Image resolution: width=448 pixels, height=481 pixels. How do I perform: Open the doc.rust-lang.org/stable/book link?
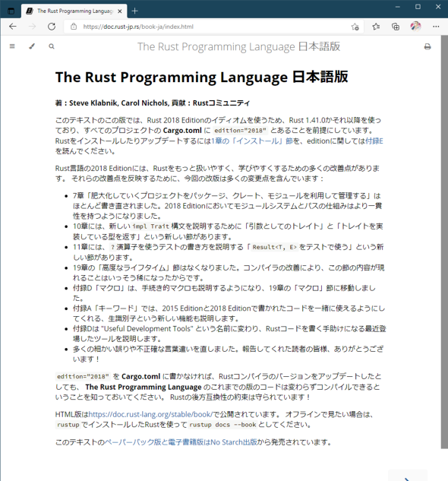click(x=150, y=414)
